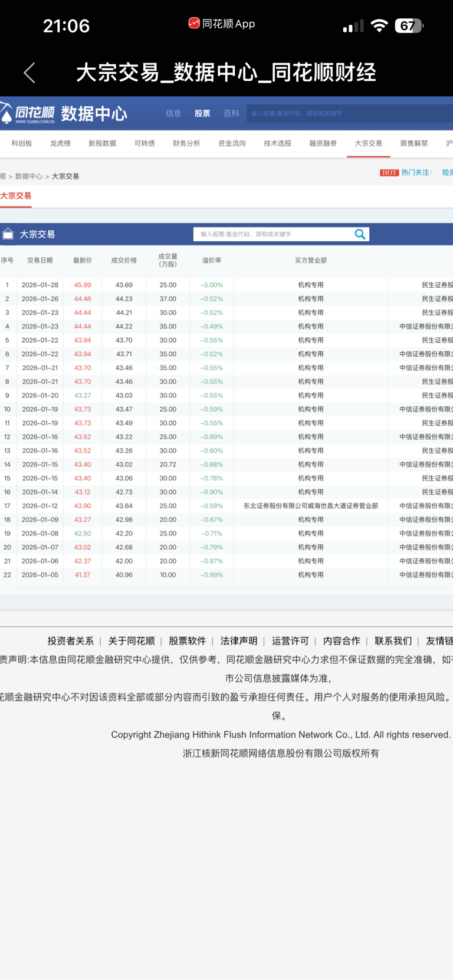This screenshot has height=980, width=453.
Task: Select the 大宗交易 nav item
Action: click(x=369, y=143)
